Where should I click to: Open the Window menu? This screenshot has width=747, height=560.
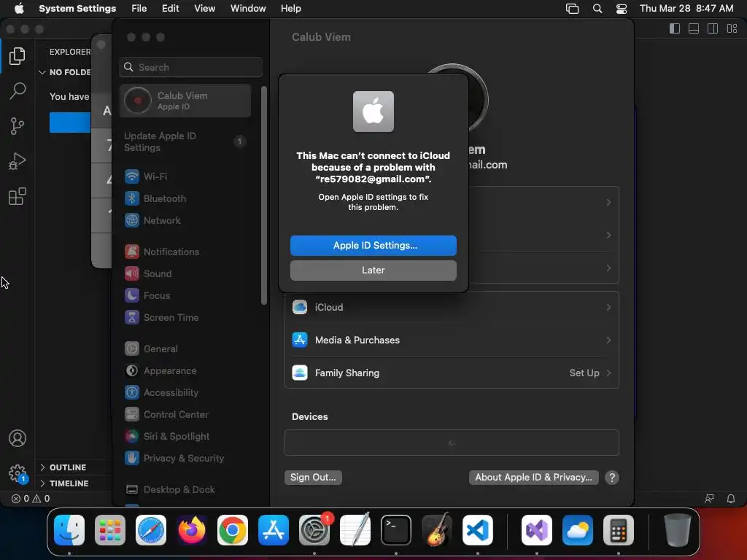(248, 9)
